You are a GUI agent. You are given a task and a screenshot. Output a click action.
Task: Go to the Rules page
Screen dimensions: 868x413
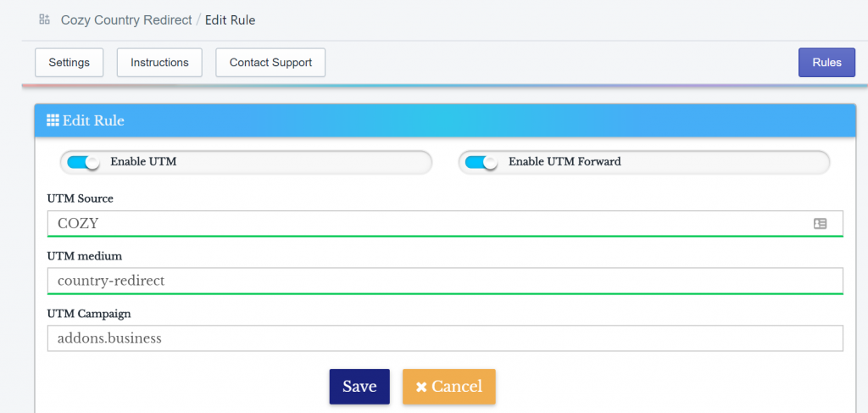coord(826,63)
